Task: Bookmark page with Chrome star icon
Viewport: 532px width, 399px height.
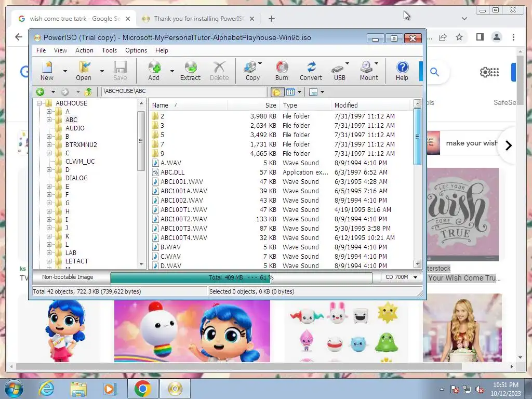Action: point(459,37)
